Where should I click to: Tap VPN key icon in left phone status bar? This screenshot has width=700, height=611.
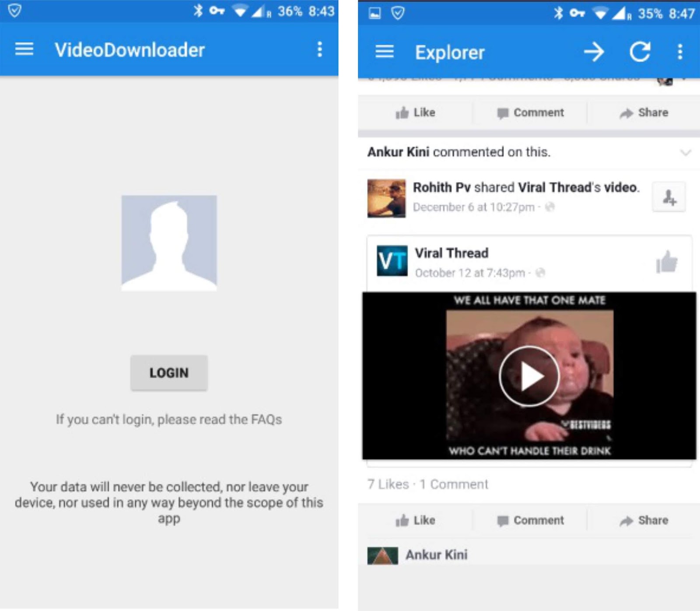[217, 11]
